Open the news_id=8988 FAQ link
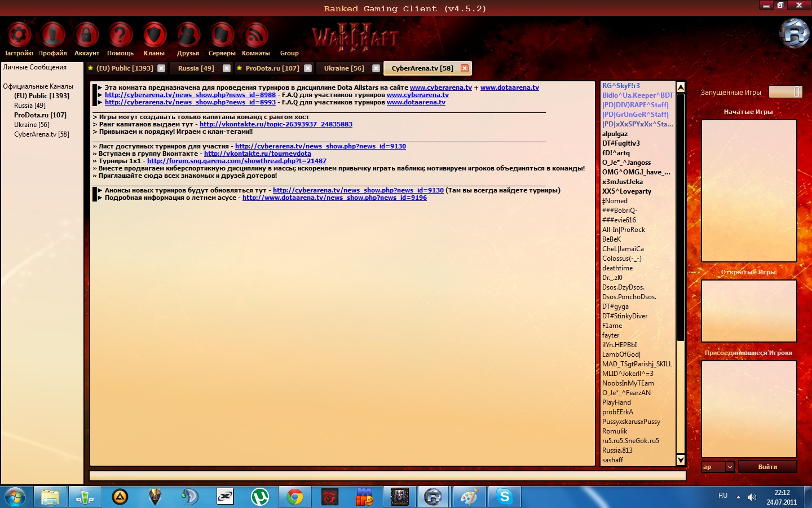 click(190, 95)
